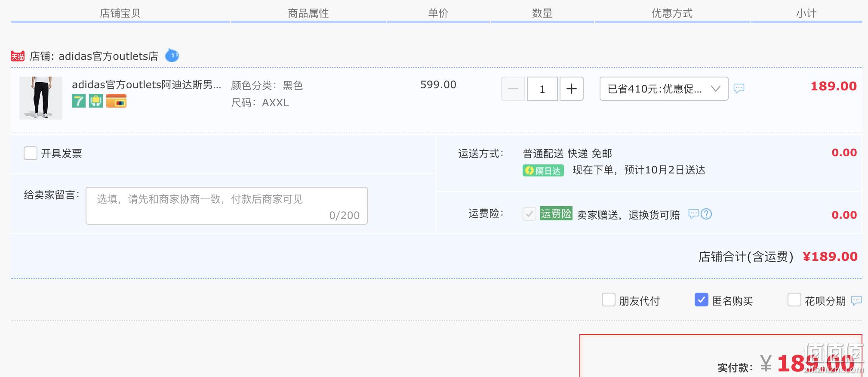Click the 0/200 character counter
This screenshot has width=868, height=377.
[345, 215]
